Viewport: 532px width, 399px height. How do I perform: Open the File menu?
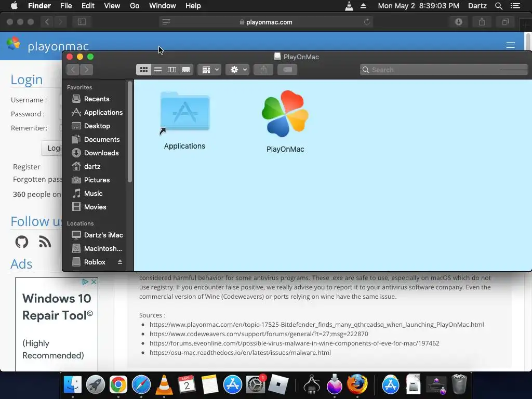(66, 6)
